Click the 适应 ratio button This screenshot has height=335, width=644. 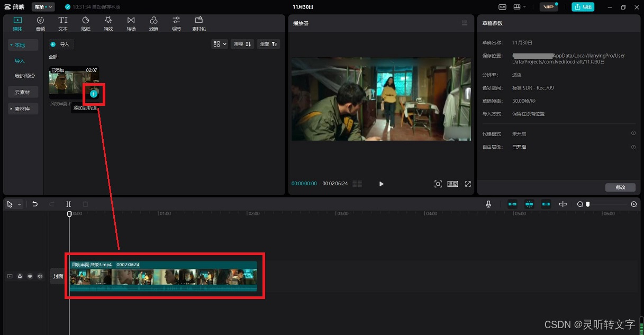coord(452,184)
